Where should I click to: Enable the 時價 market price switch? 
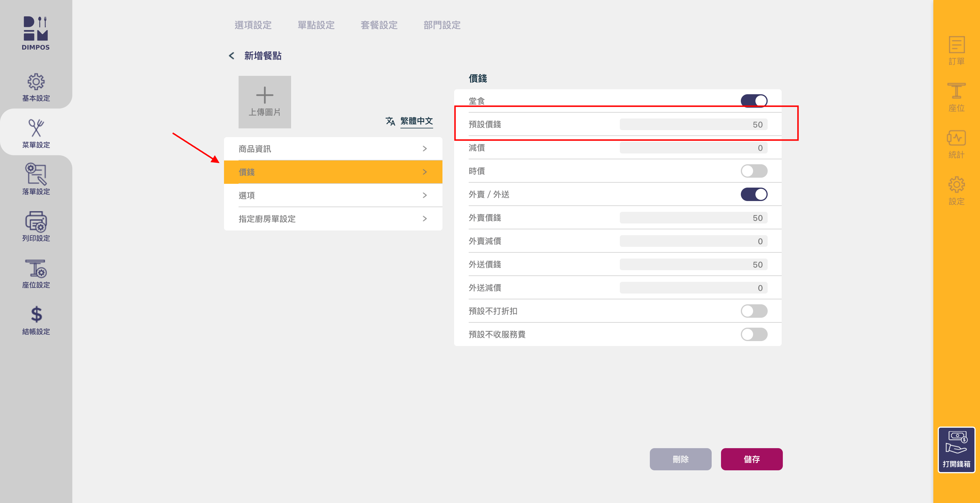tap(754, 171)
